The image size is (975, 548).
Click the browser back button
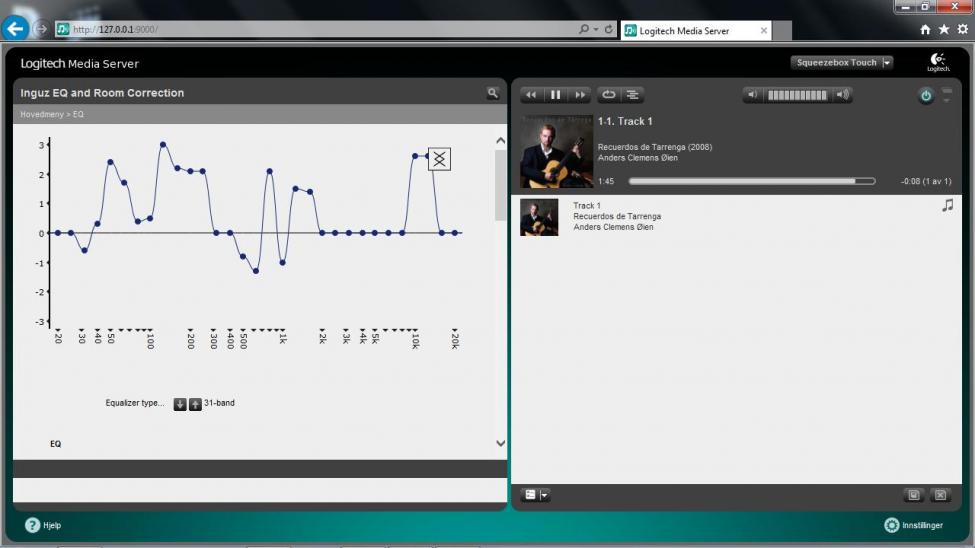[15, 29]
